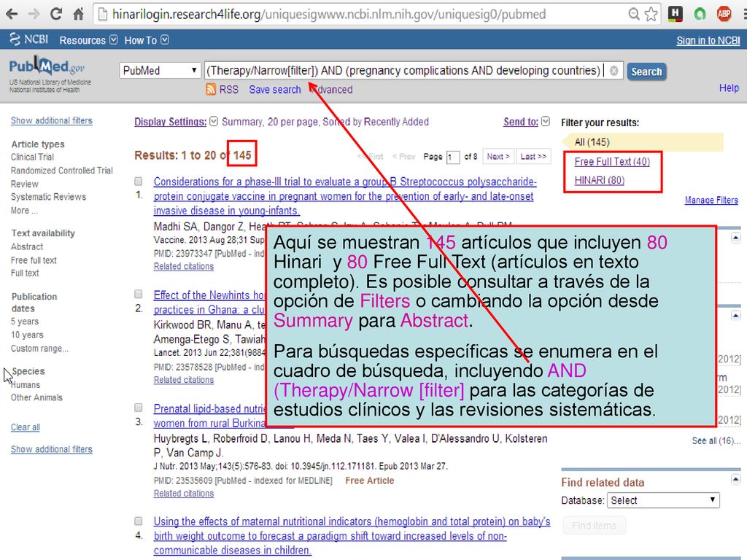Click the browser address bar URL
This screenshot has width=747, height=560.
click(329, 15)
